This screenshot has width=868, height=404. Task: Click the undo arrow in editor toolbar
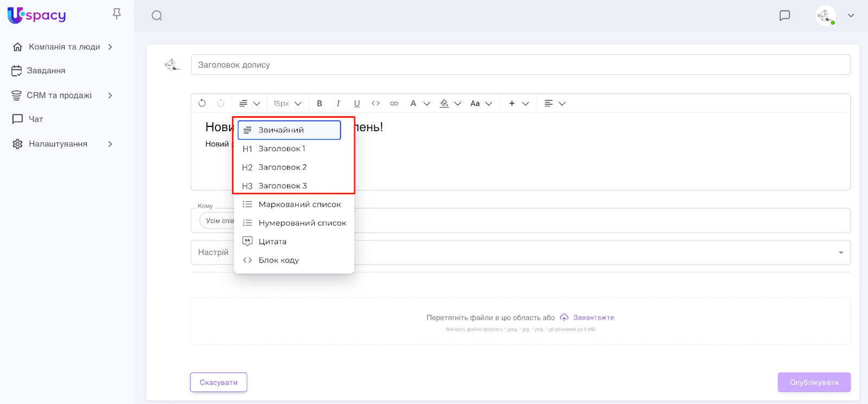202,103
